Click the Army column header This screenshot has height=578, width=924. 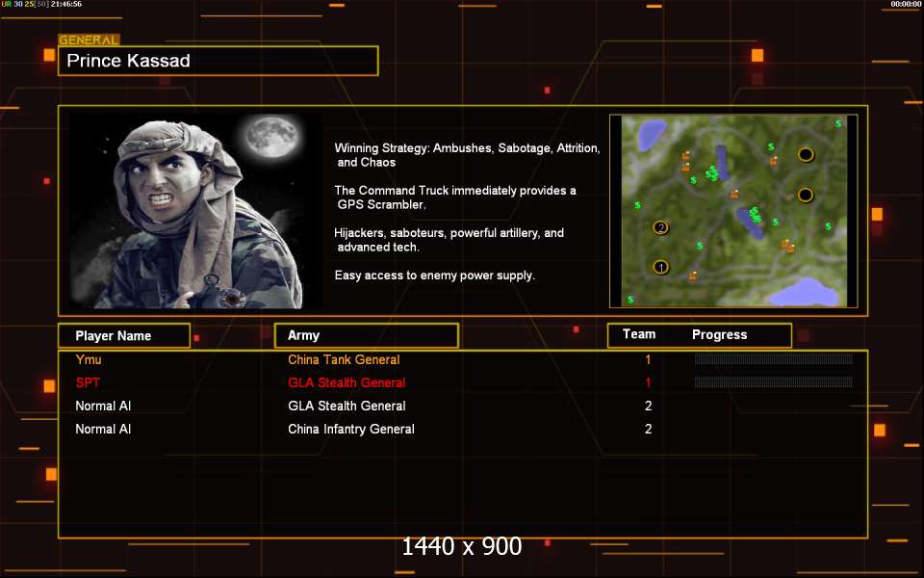366,335
